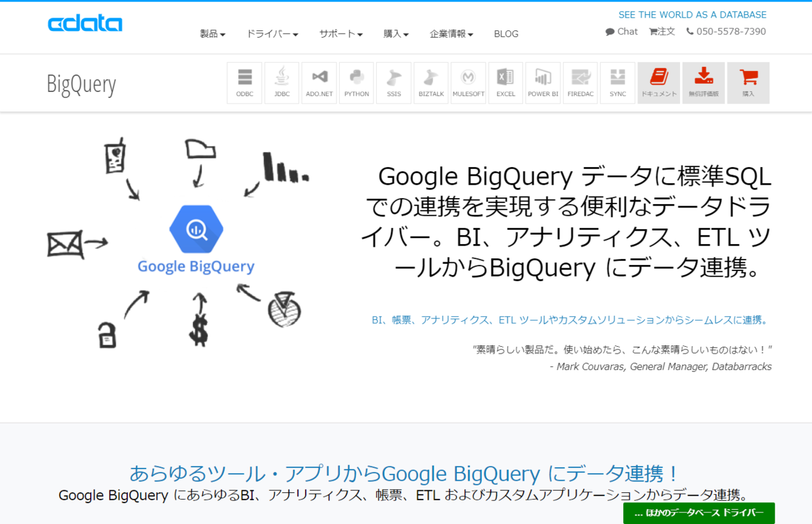The image size is (812, 524).
Task: Expand the 購入 navigation menu
Action: 396,34
